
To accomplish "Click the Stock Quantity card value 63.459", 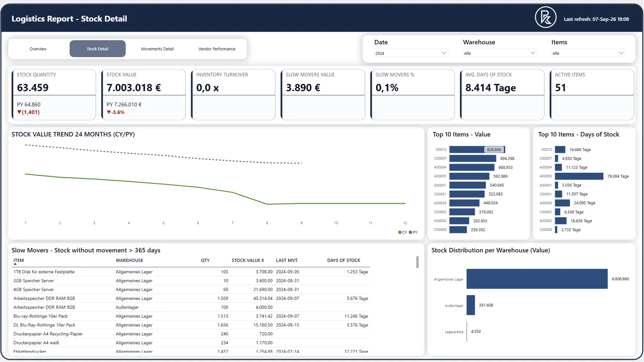I will tap(33, 88).
